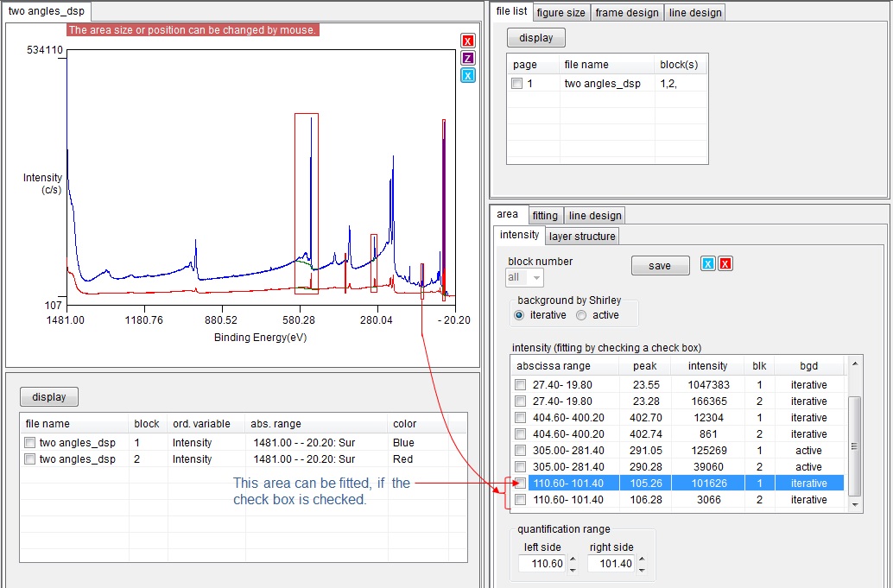
Task: Open the frame design tab
Action: coord(627,12)
